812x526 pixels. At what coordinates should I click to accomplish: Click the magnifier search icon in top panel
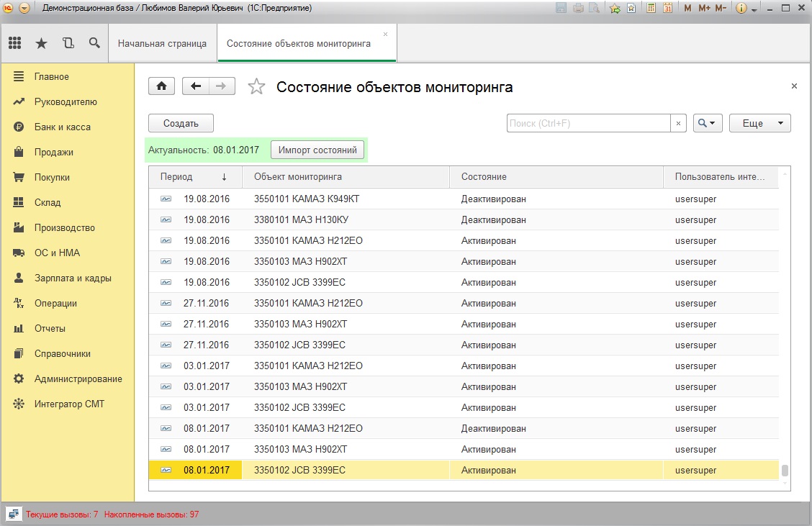94,43
